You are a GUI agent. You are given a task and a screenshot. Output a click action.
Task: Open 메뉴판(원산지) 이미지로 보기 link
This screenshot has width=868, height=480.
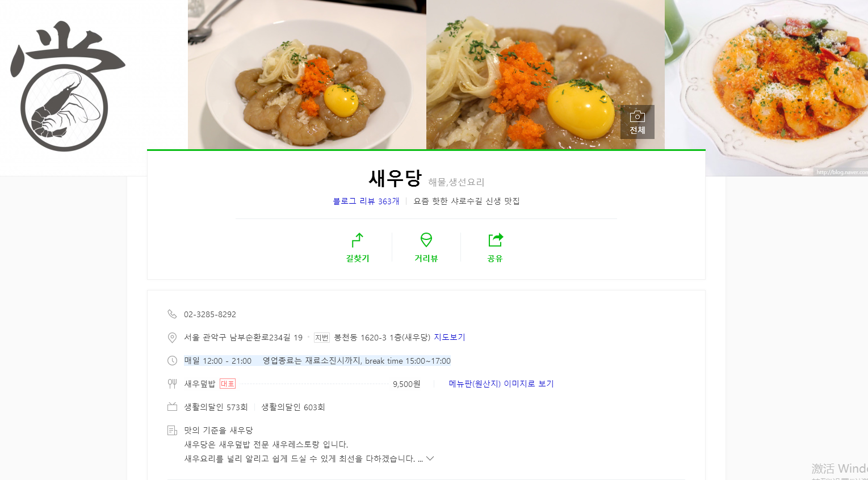[501, 384]
